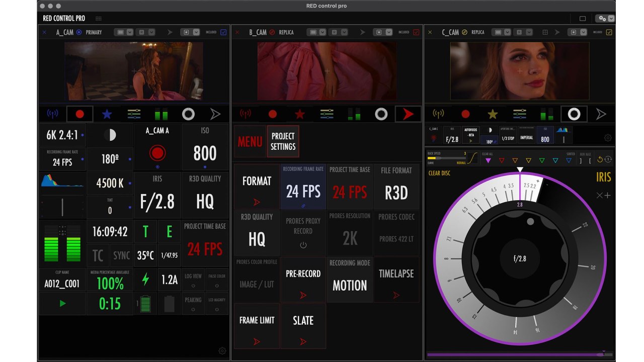
Task: Open the red MENU tab
Action: 250,142
